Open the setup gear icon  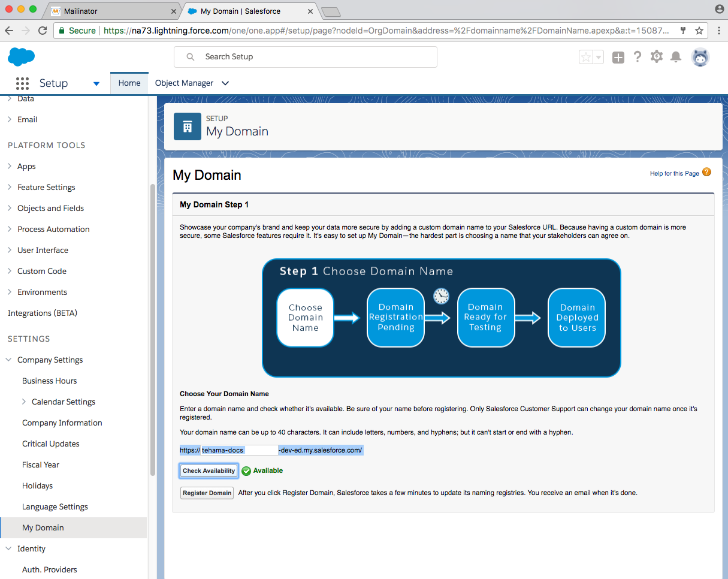(x=657, y=57)
